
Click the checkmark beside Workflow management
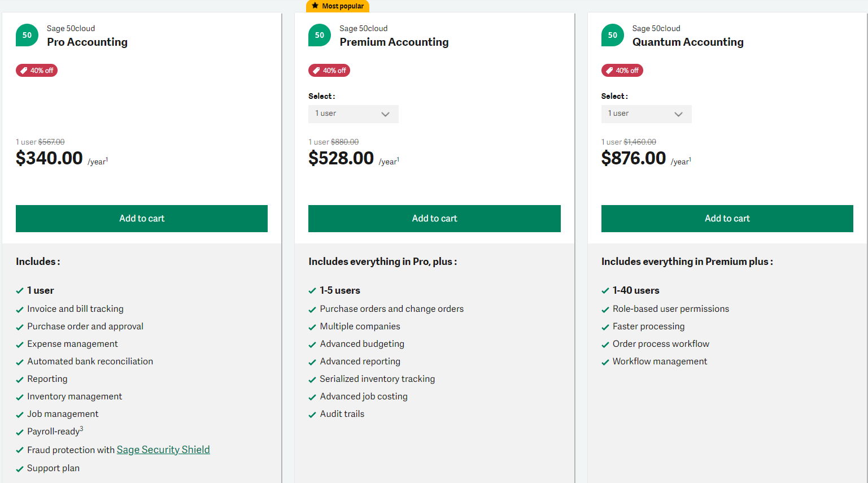point(605,362)
